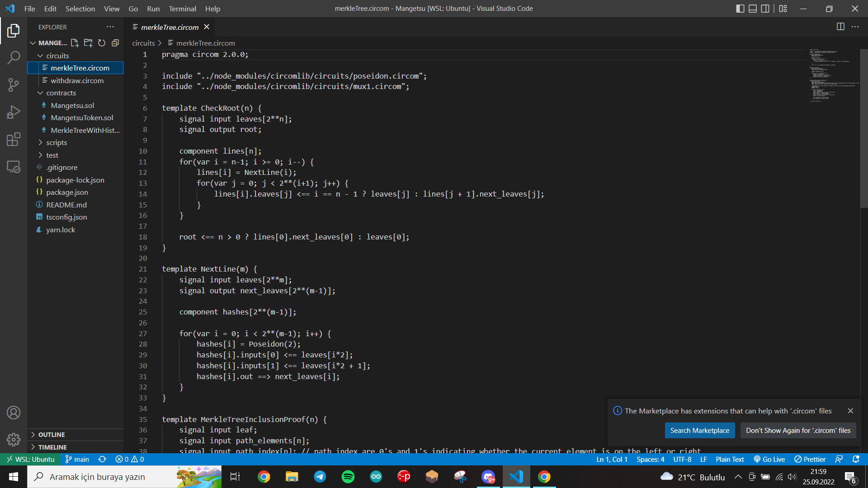
Task: Click Search Marketplace button
Action: 699,431
